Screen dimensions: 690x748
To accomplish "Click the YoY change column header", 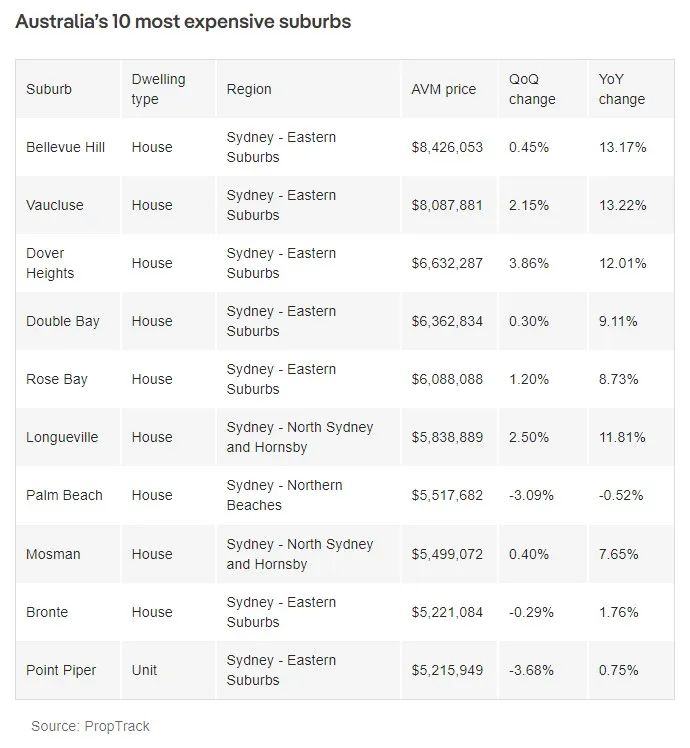I will tap(621, 89).
